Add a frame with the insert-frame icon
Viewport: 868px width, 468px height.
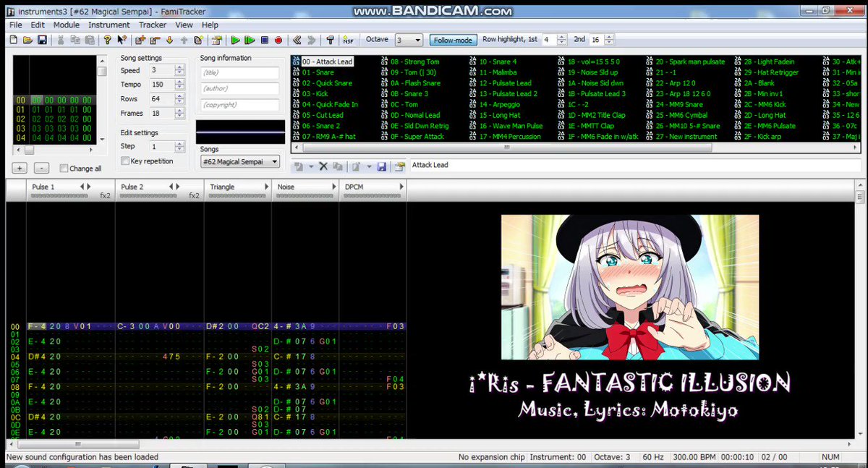point(140,40)
